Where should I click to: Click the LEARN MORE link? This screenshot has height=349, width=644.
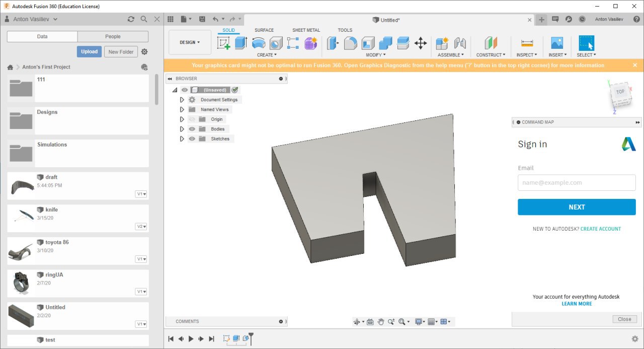[577, 304]
